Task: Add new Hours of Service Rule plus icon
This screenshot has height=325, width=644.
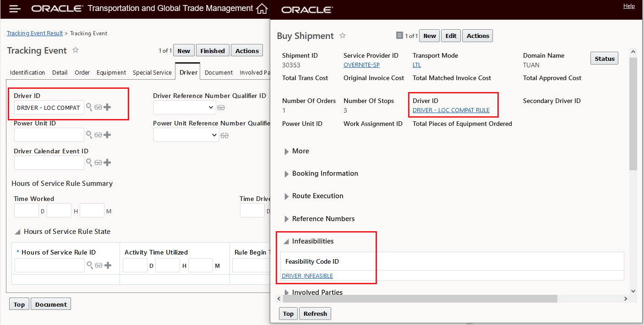Action: click(108, 265)
